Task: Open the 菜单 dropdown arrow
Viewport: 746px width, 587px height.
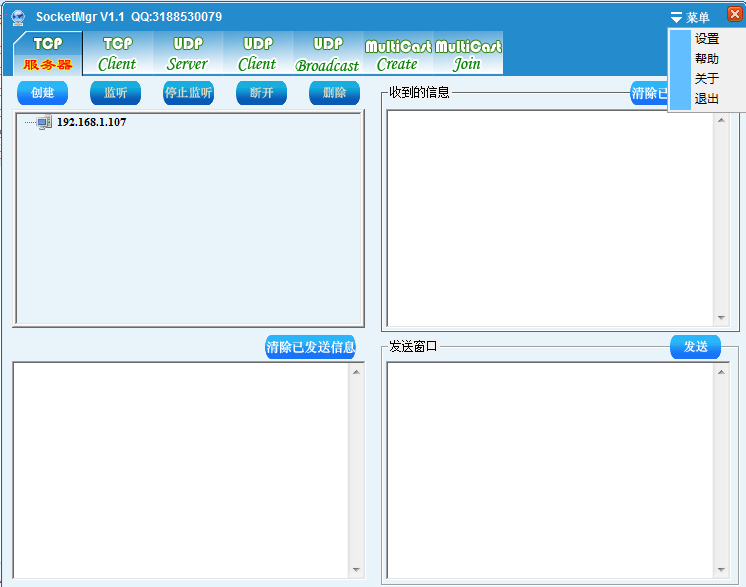Action: (677, 18)
